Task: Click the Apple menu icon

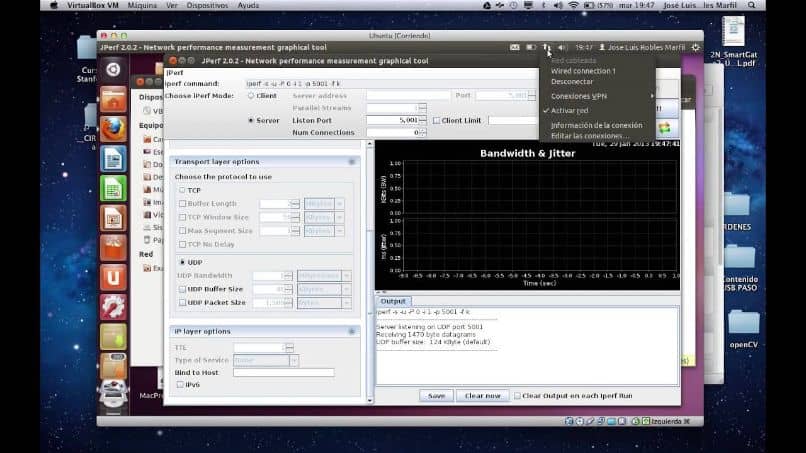Action: coord(54,5)
